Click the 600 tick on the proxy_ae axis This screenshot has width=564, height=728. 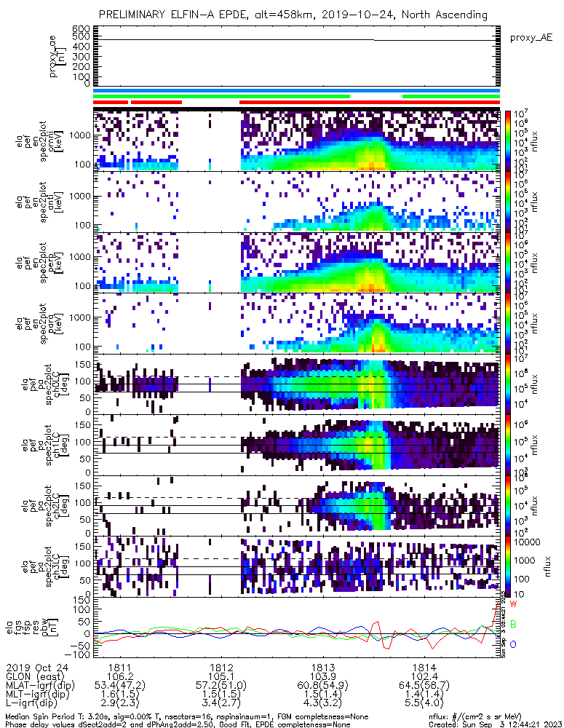click(x=82, y=29)
